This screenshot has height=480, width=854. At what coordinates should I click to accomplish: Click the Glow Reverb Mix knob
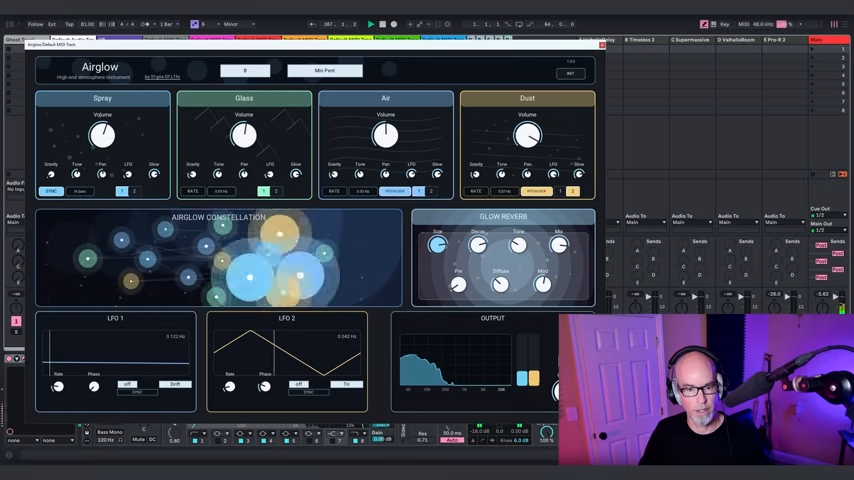coord(559,245)
